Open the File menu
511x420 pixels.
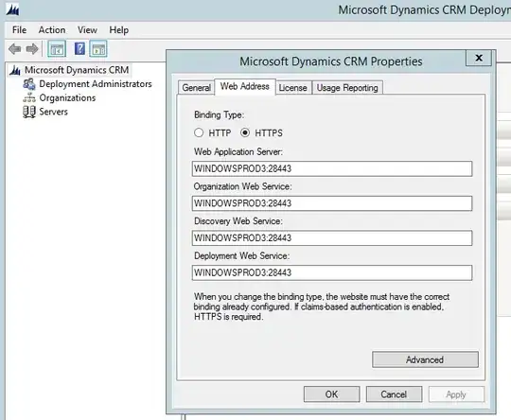(x=19, y=30)
